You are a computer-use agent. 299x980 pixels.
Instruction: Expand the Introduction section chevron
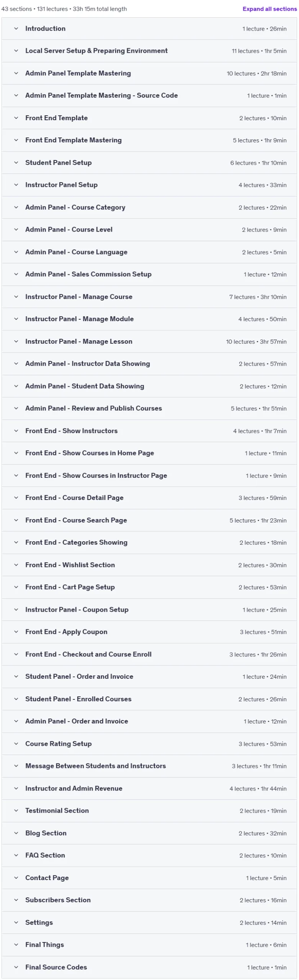[x=16, y=28]
